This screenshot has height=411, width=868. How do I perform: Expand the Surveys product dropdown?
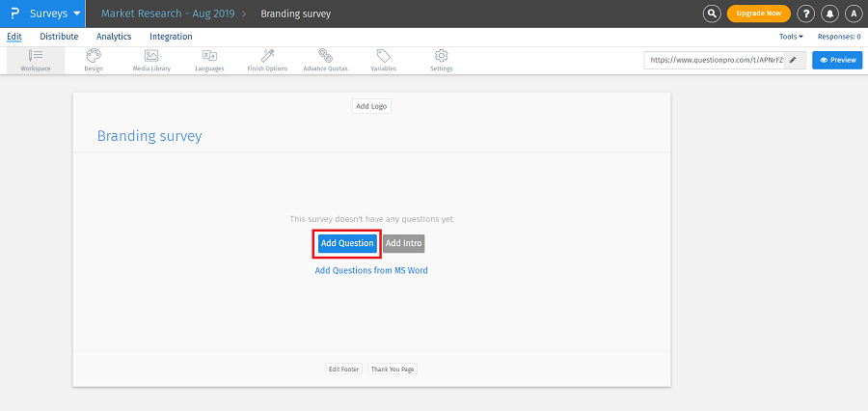(x=77, y=14)
